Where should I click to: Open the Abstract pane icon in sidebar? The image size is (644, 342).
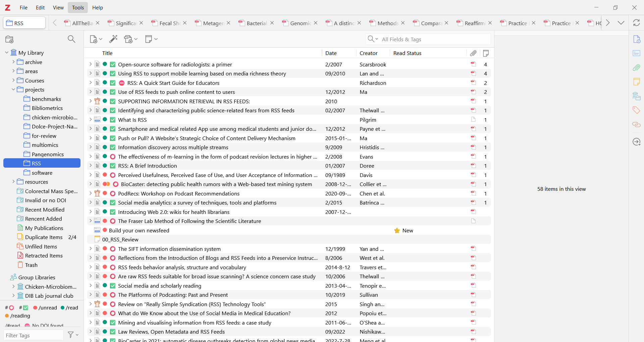636,53
